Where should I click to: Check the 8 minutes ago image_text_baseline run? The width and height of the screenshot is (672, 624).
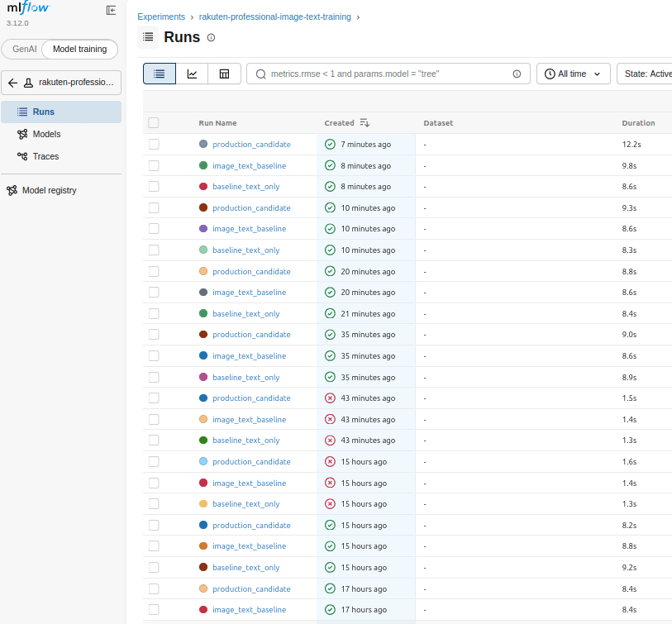pyautogui.click(x=154, y=166)
